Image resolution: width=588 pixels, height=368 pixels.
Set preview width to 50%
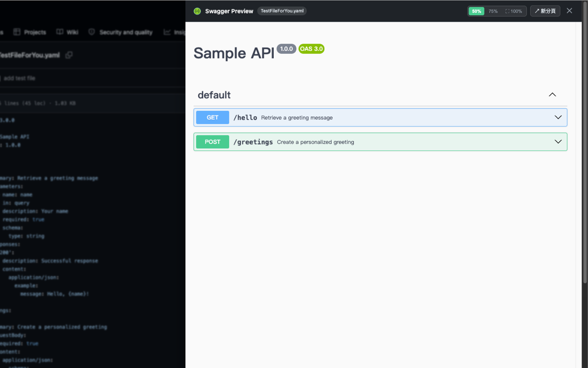click(476, 11)
